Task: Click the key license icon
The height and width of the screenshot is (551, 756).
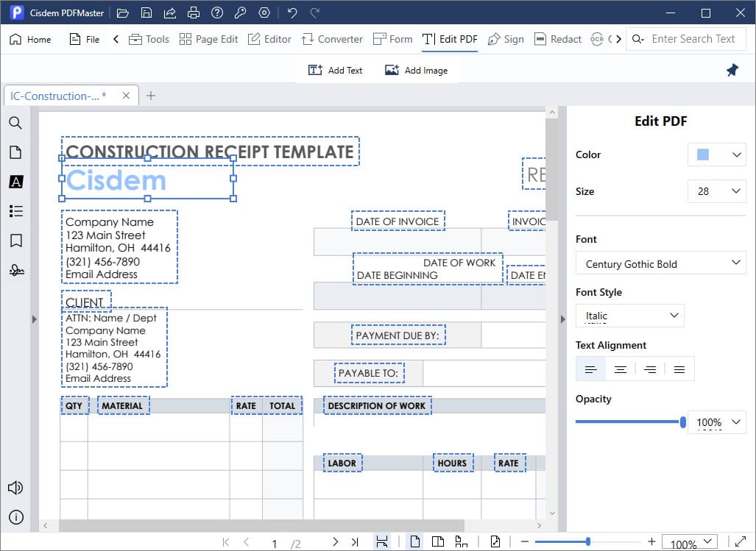Action: [240, 13]
